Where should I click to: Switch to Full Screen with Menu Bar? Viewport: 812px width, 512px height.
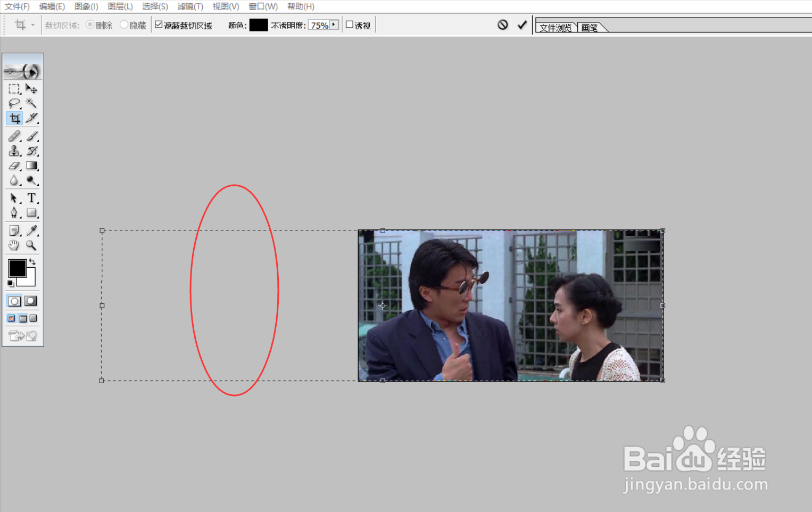coord(23,318)
